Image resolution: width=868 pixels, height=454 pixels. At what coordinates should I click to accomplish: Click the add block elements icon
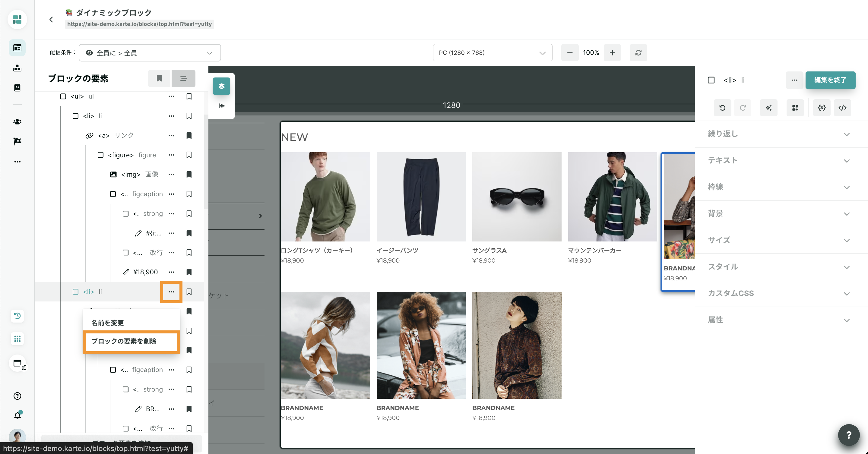point(795,108)
